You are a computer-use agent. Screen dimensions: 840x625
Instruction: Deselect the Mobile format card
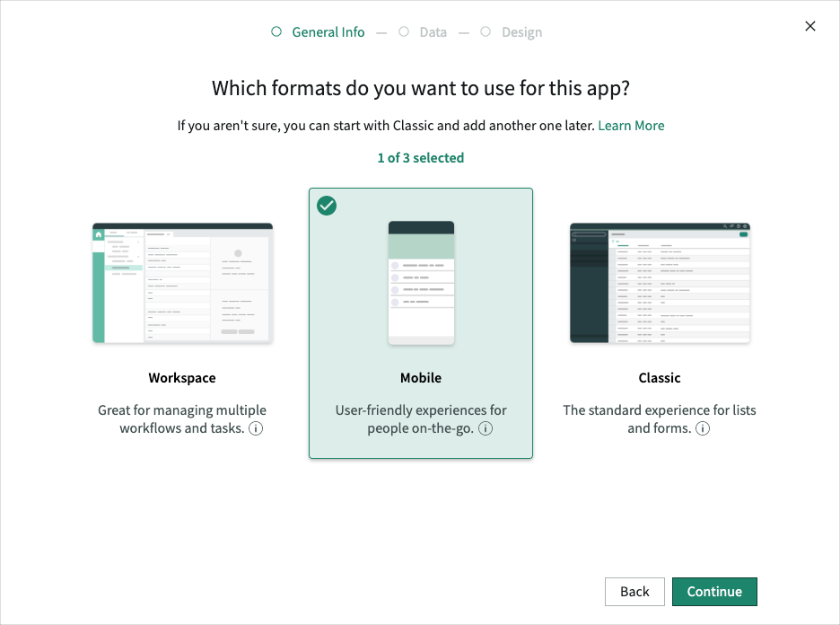(x=421, y=323)
